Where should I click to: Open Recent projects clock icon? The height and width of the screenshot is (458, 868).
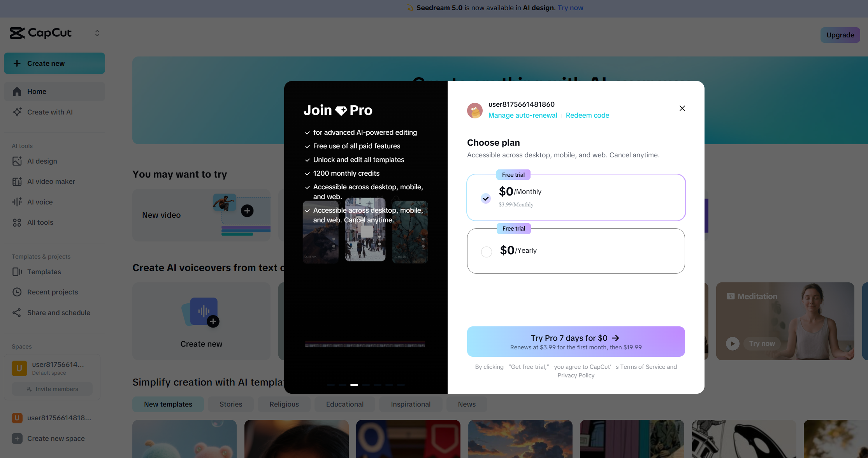click(x=17, y=292)
